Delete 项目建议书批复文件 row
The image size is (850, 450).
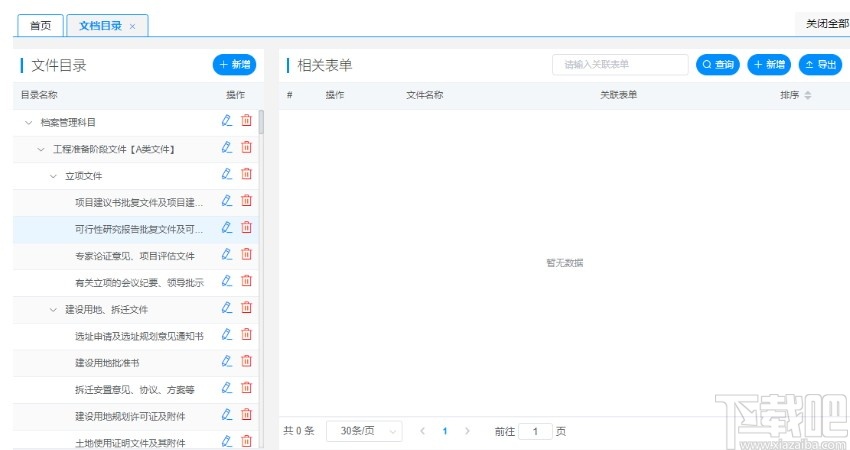[x=247, y=201]
